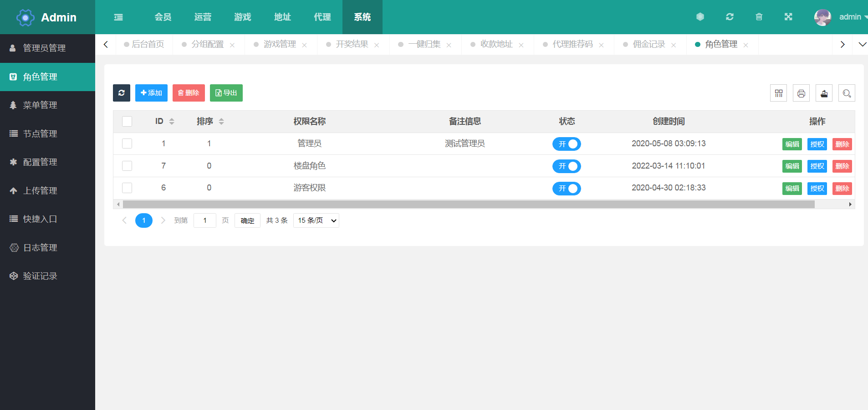Expand the tab options down-arrow menu
The height and width of the screenshot is (410, 868).
pos(862,44)
